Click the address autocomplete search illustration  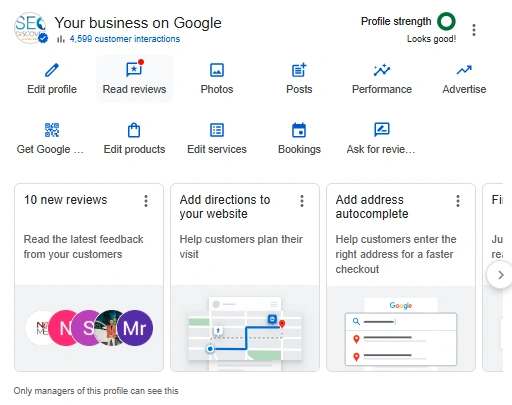pos(401,334)
